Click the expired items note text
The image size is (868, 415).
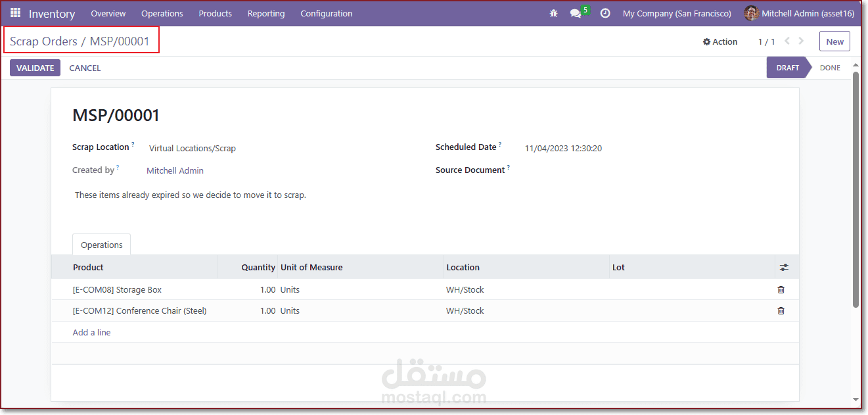(191, 195)
